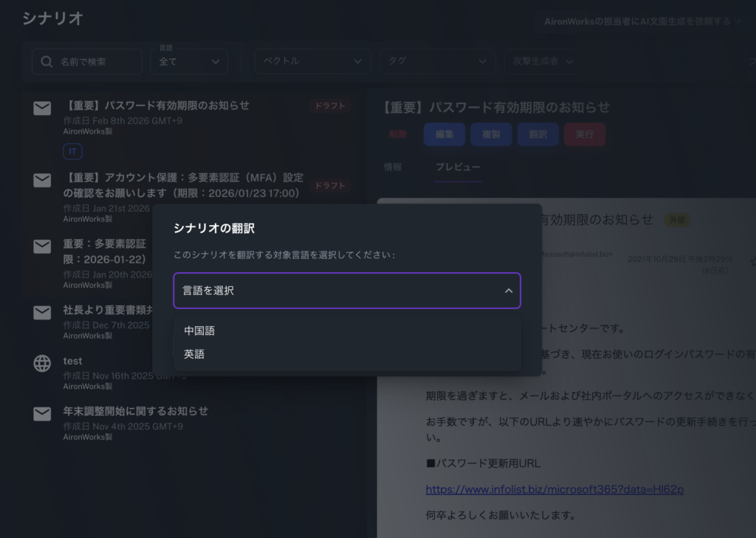Click the red 実行 button
Viewport: 756px width, 538px height.
[584, 134]
